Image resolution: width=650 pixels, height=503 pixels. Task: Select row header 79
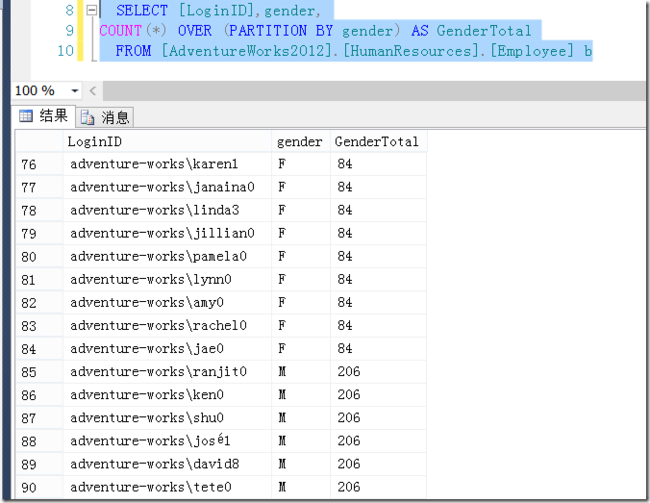[x=39, y=233]
